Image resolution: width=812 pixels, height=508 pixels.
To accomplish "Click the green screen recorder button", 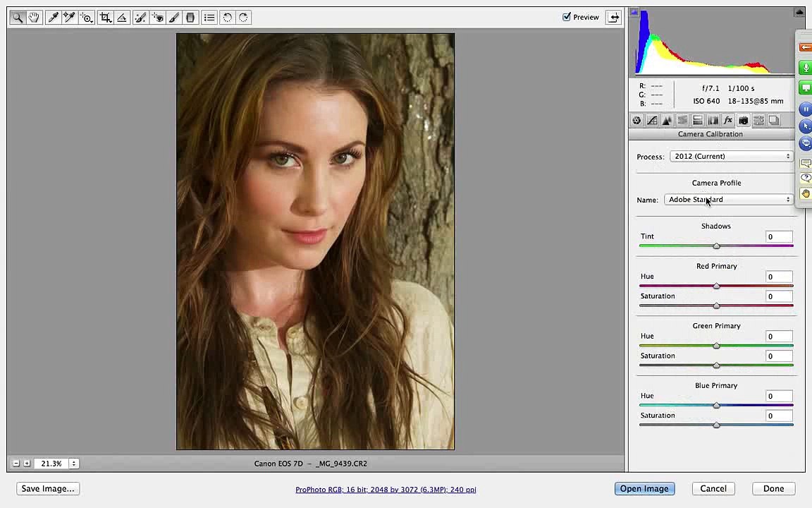I will coord(805,88).
